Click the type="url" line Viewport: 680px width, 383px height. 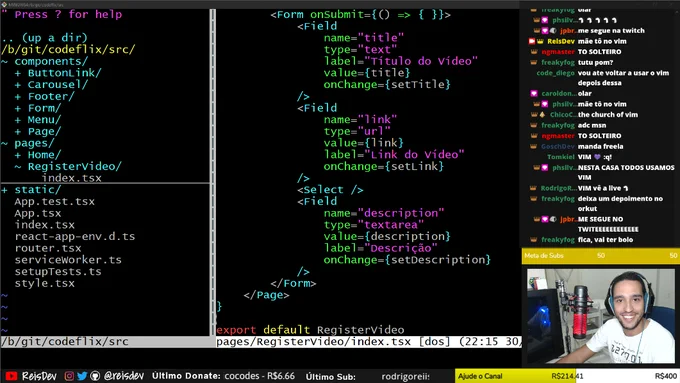coord(357,131)
